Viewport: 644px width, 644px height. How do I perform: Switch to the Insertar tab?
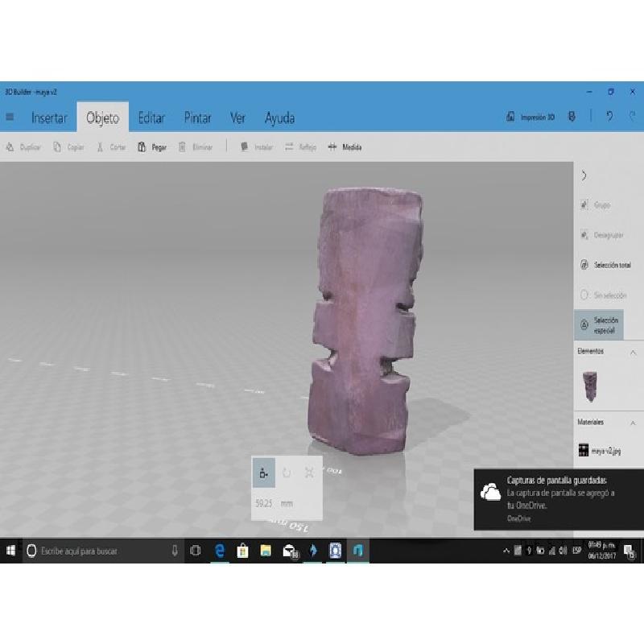(49, 118)
